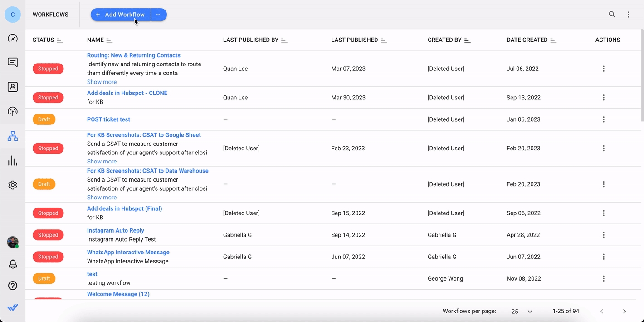Show more for CSAT to Data Warehouse description
The image size is (644, 322).
102,197
